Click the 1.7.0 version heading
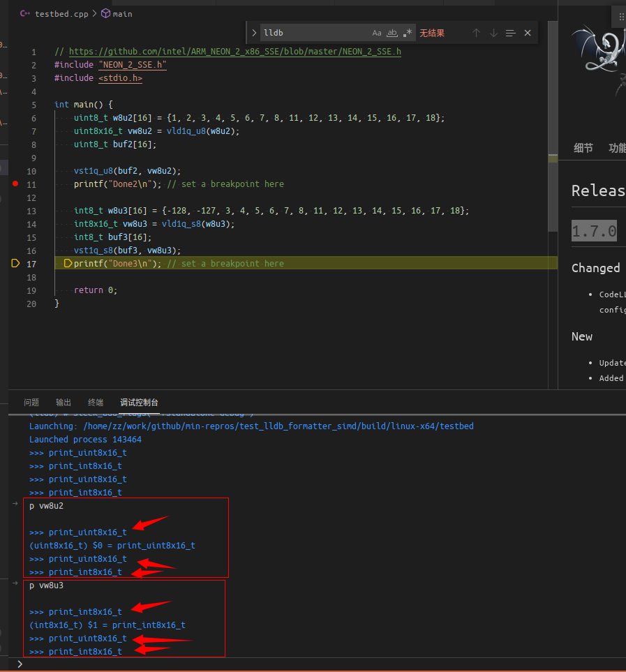The height and width of the screenshot is (672, 626). 595,231
